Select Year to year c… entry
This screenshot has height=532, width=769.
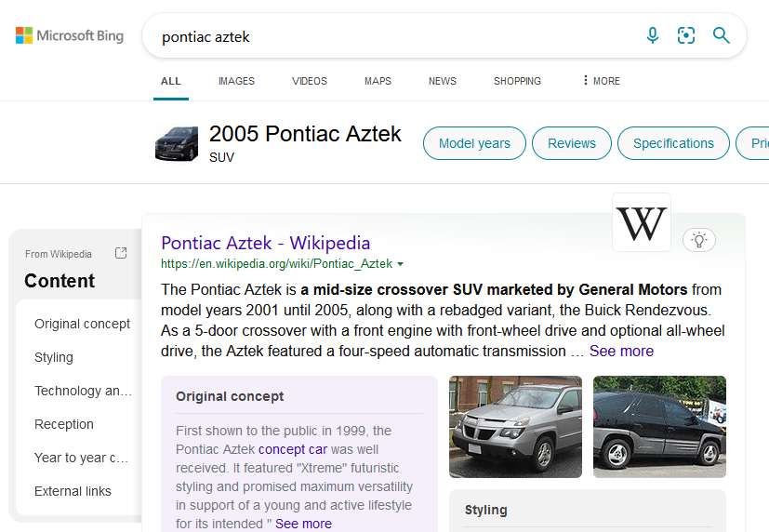click(81, 458)
